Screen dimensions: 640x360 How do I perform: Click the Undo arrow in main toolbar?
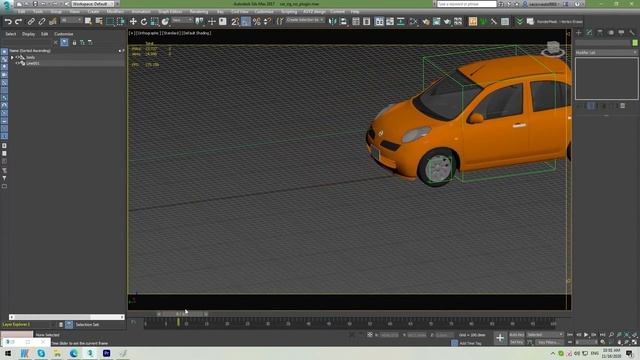pyautogui.click(x=8, y=22)
